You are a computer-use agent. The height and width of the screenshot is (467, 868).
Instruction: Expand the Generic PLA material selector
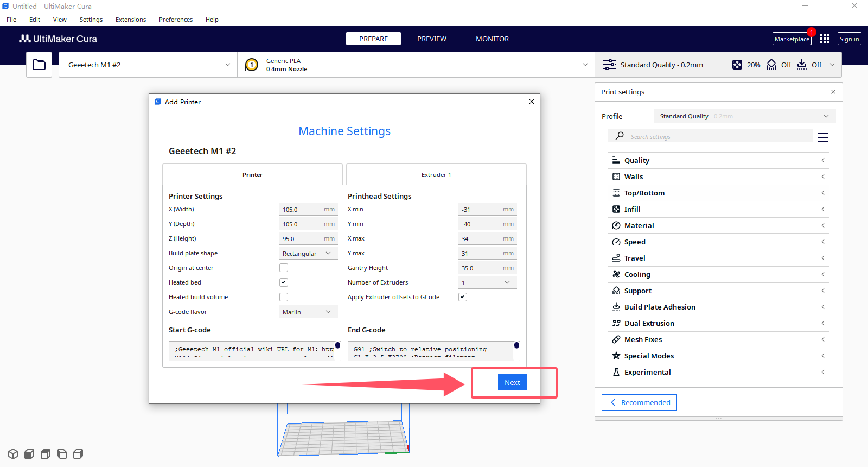[416, 65]
